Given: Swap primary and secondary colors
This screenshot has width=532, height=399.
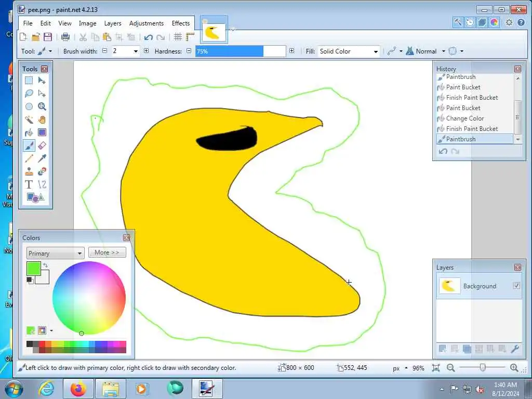Looking at the screenshot, I should [x=46, y=265].
